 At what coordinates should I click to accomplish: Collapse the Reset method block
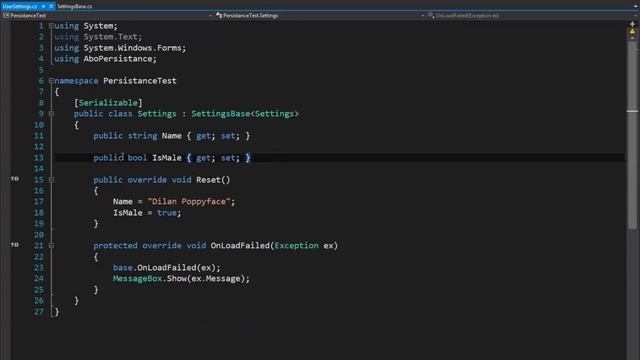point(51,180)
